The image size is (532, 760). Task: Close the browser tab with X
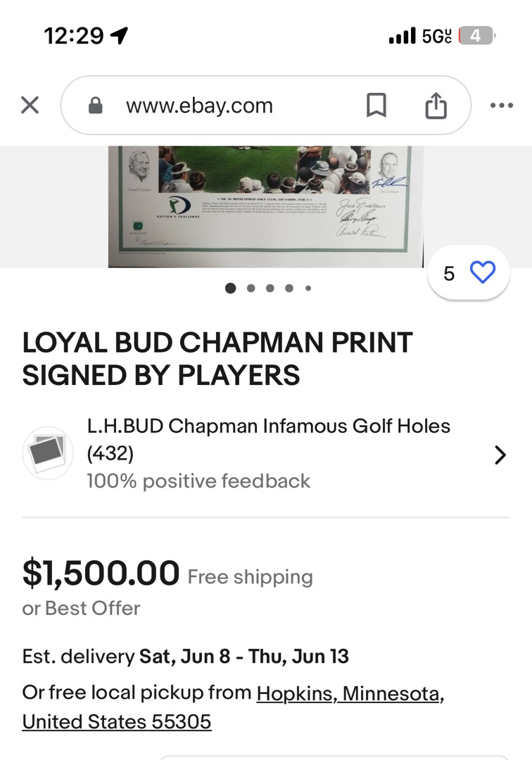pos(30,105)
